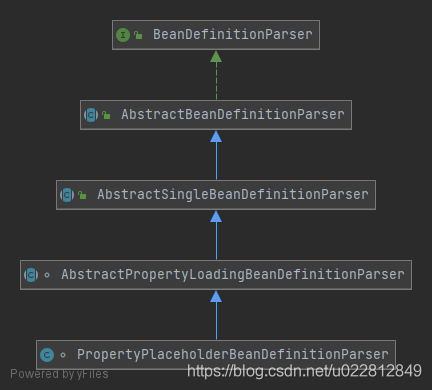
Task: Click the blue arrow above PropertyPlaceholderBeanDefinitionParser
Action: (x=216, y=315)
